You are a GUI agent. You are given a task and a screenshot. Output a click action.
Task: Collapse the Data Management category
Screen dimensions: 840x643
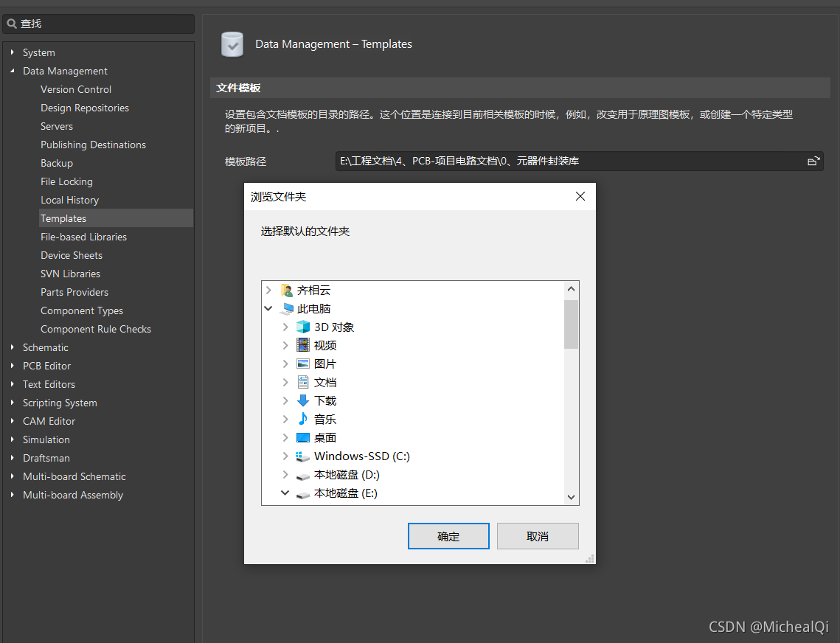[x=13, y=71]
